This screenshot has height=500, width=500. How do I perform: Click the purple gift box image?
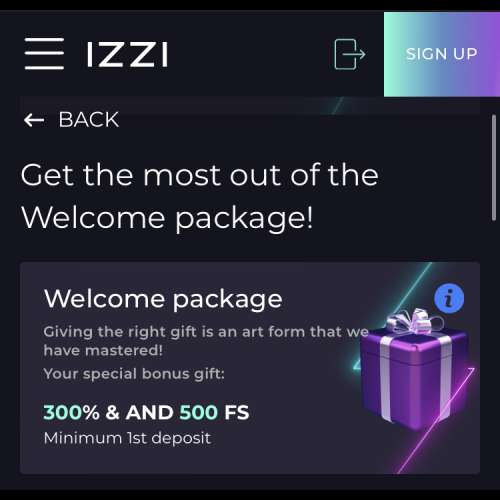click(414, 368)
